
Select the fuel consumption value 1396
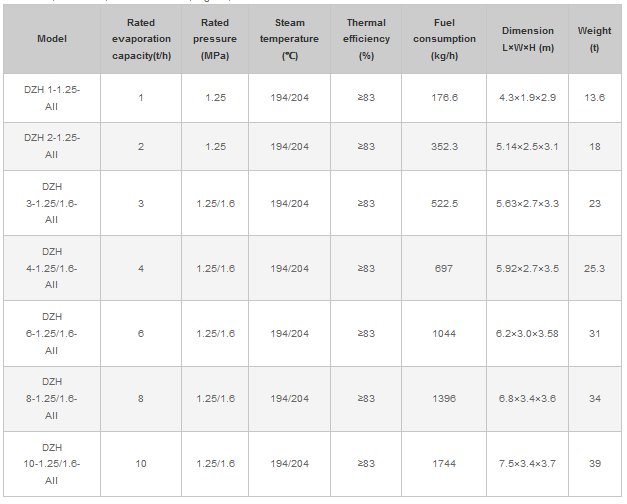pyautogui.click(x=444, y=399)
